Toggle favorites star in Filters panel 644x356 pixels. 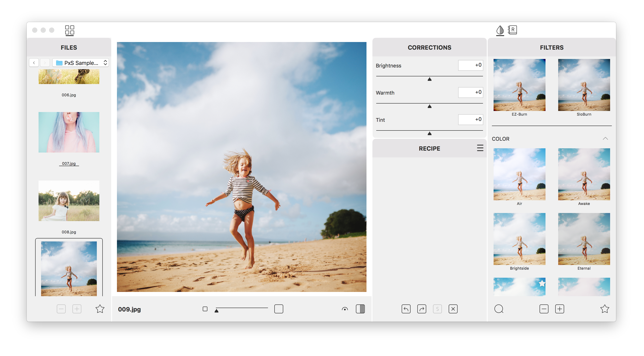tap(605, 309)
